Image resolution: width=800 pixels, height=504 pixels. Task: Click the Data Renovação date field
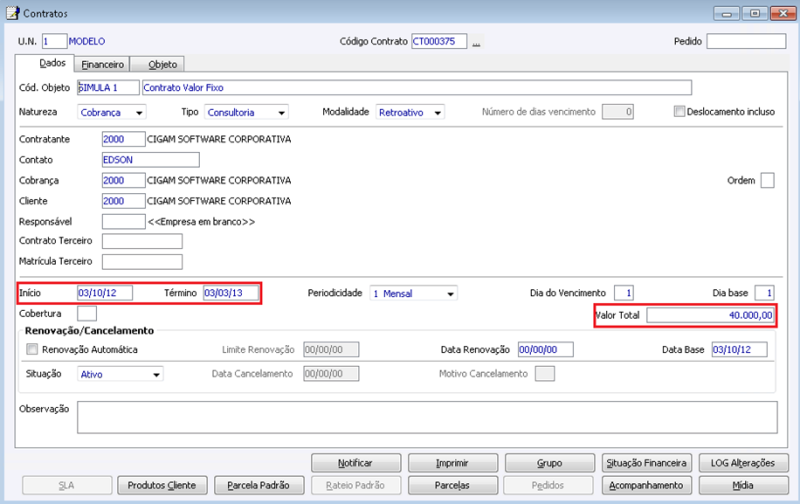click(545, 349)
